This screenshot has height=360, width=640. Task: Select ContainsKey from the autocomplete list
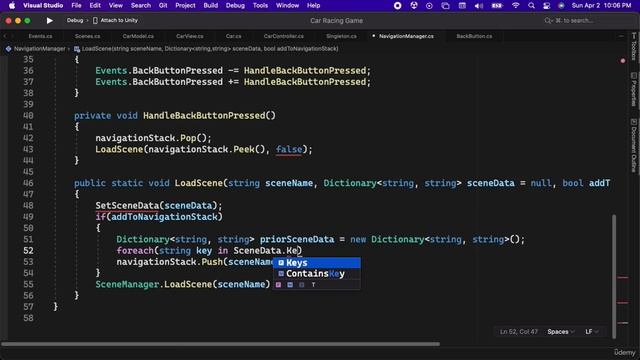tap(317, 274)
